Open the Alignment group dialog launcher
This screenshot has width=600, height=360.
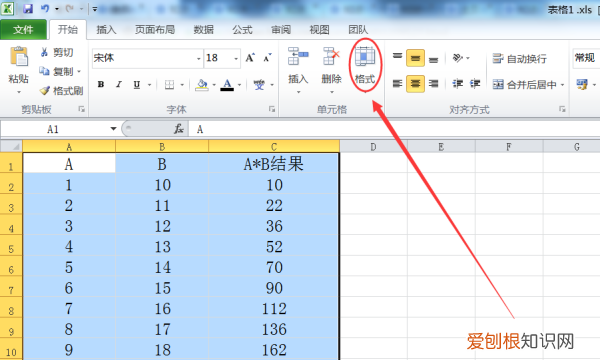[562, 109]
